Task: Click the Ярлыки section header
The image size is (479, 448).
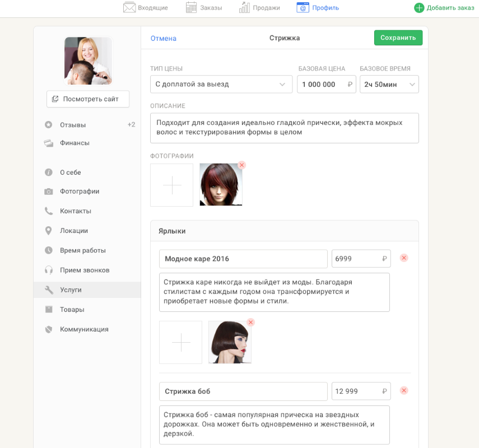Action: 285,231
